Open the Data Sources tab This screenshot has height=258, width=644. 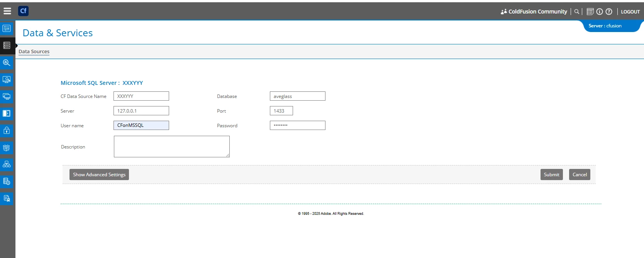click(x=34, y=52)
